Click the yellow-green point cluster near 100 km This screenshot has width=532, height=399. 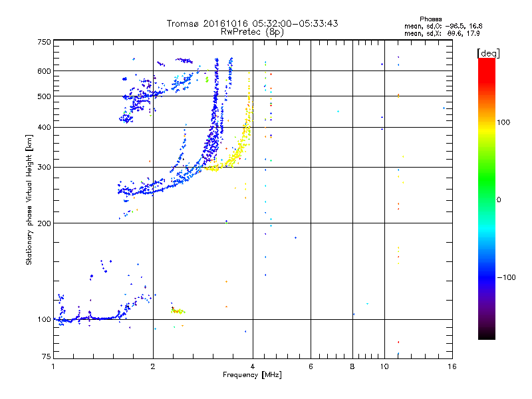pyautogui.click(x=178, y=311)
